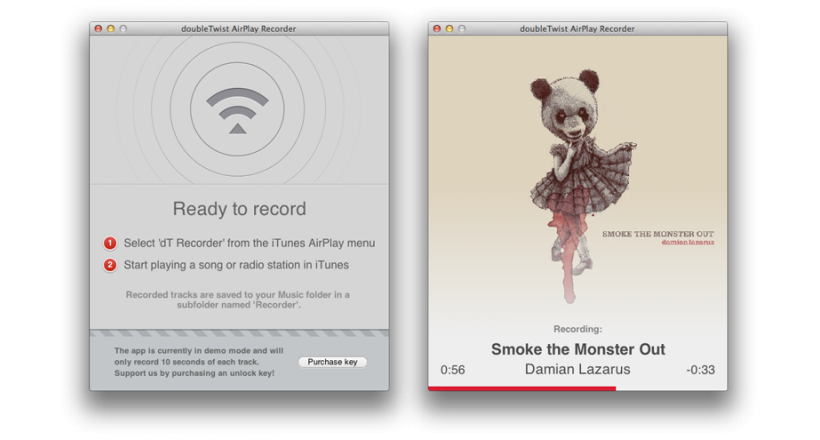
Task: Click the song title 'Smoke the Monster Out'
Action: coord(578,349)
